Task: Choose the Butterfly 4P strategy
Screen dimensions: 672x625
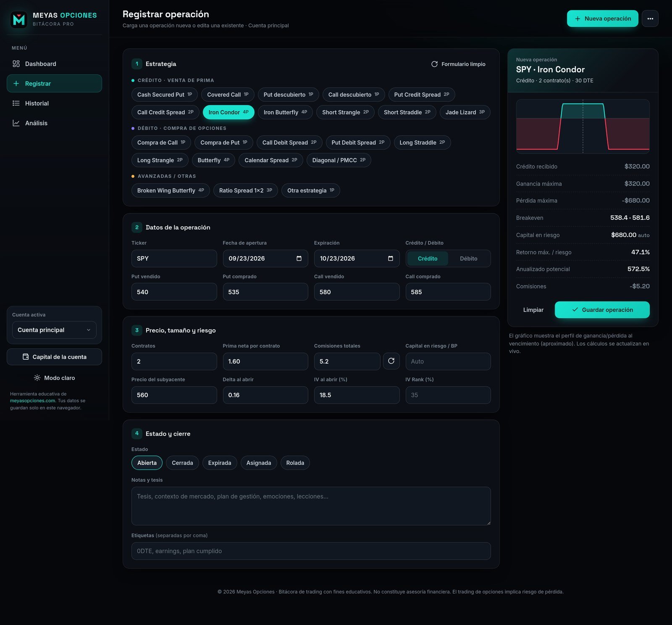Action: point(213,160)
